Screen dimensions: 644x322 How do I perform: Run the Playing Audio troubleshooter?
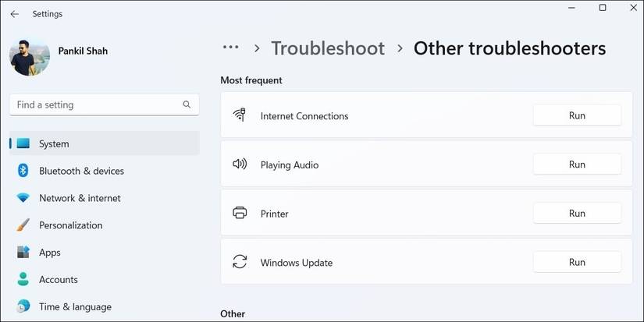577,165
